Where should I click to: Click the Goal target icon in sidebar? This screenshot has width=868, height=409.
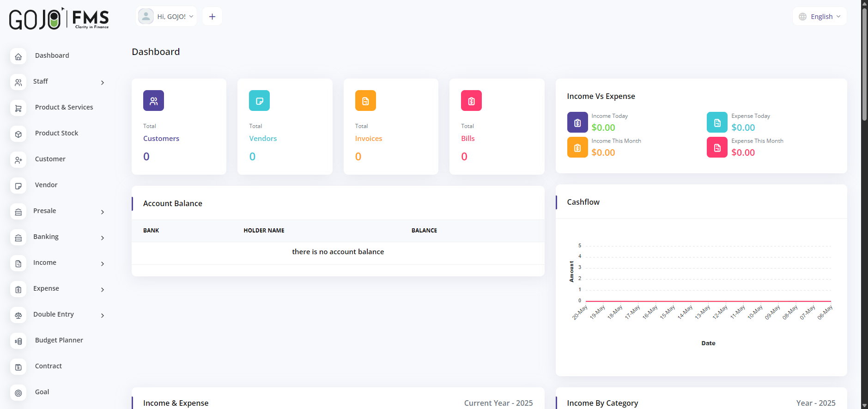pyautogui.click(x=18, y=393)
